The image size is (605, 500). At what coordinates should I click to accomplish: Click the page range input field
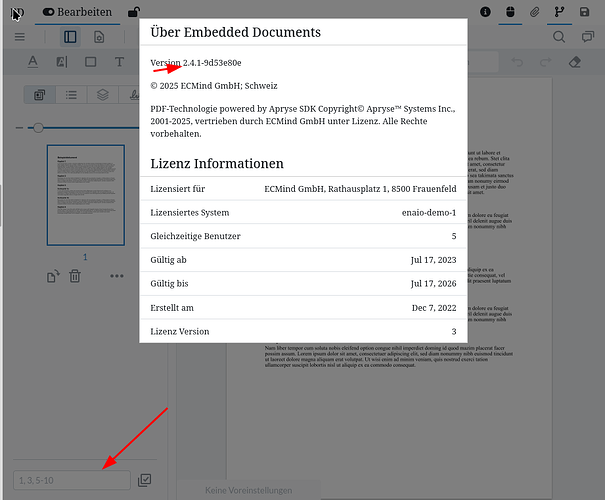(72, 480)
